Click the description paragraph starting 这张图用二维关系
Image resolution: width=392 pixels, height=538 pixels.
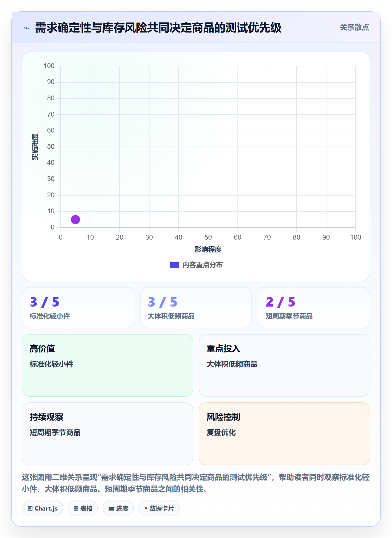click(x=196, y=483)
